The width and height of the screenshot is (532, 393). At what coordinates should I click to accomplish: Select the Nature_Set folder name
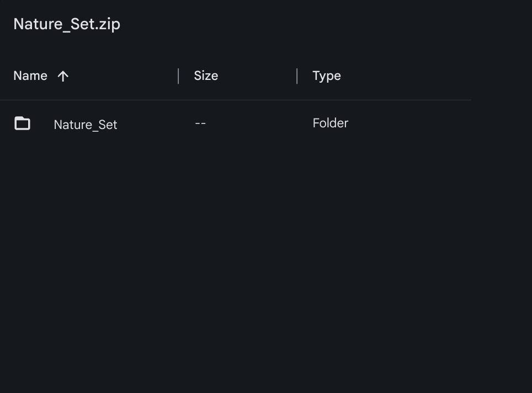click(86, 125)
